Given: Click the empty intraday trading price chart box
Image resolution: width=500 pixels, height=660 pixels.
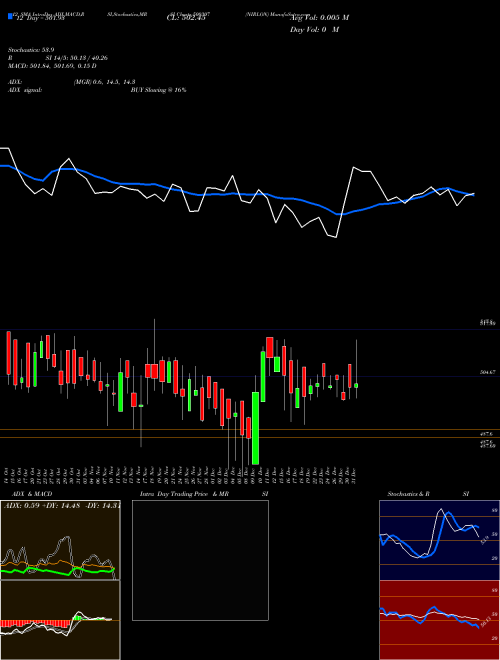Looking at the screenshot, I should 200,560.
